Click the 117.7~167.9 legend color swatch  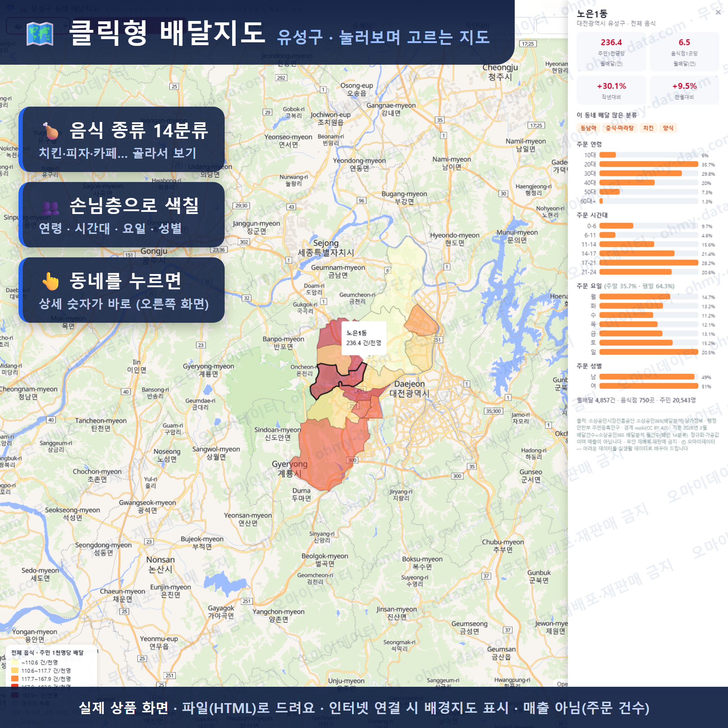pyautogui.click(x=15, y=679)
